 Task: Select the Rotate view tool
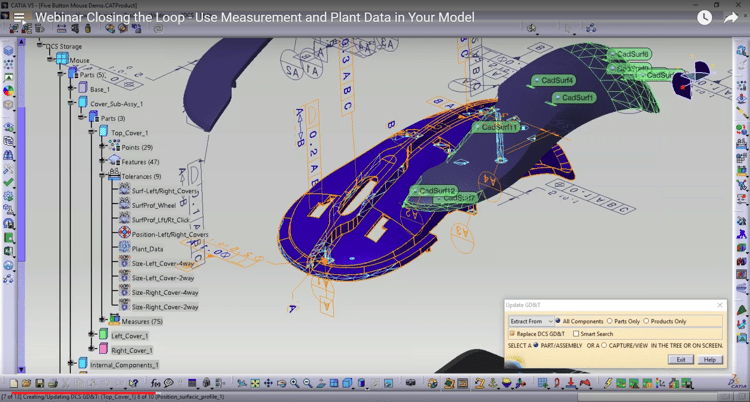point(281,383)
